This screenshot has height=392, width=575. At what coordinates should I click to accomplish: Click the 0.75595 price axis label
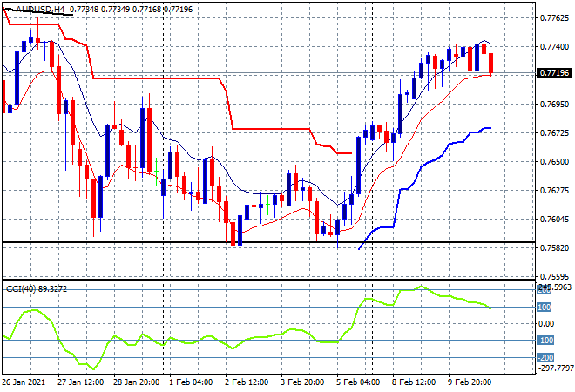[x=555, y=276]
